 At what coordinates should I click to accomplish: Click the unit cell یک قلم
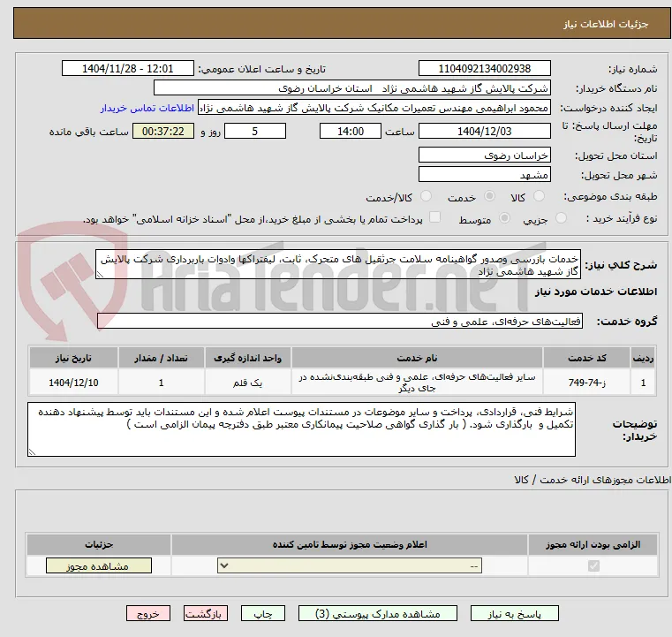(248, 383)
